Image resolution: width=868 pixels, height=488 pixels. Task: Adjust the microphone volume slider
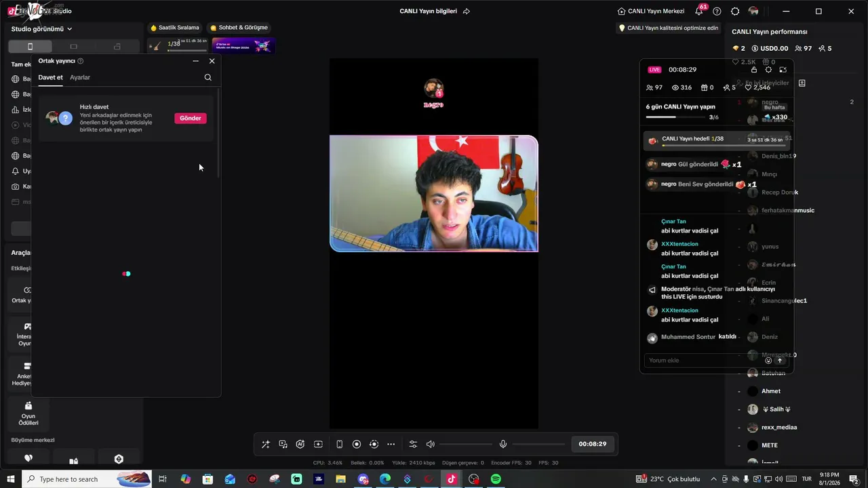point(538,444)
